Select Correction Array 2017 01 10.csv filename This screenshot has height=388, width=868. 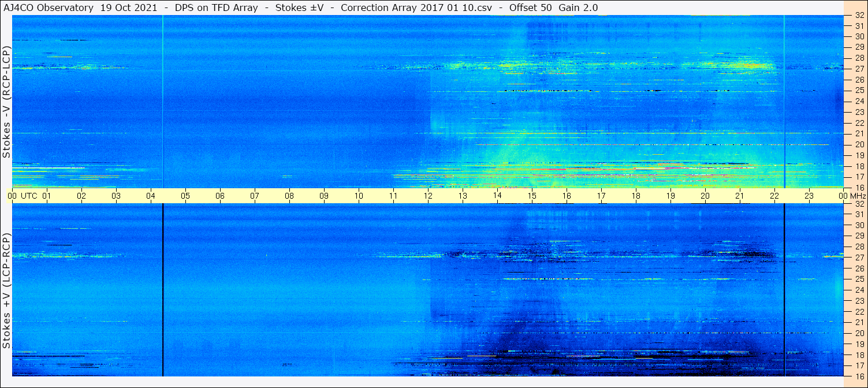pyautogui.click(x=416, y=8)
